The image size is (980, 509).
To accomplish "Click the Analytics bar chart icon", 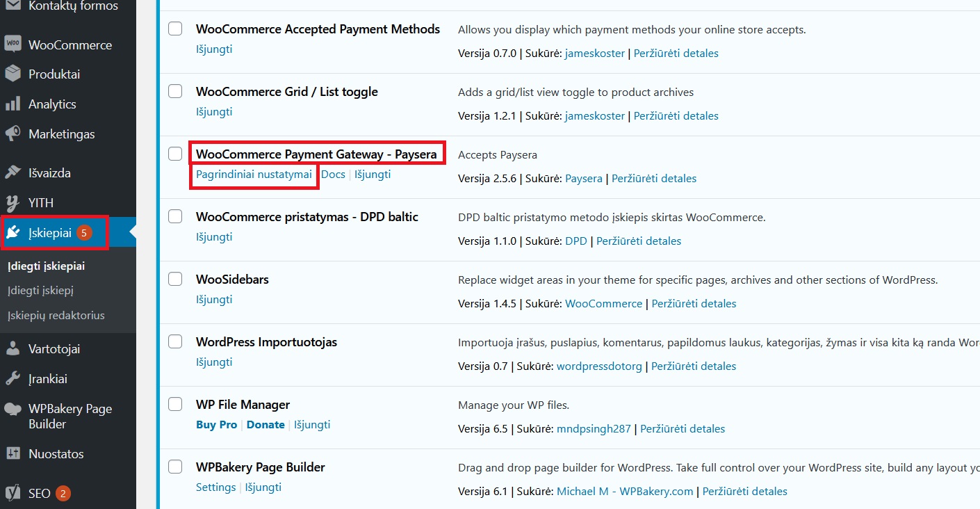I will pos(13,104).
